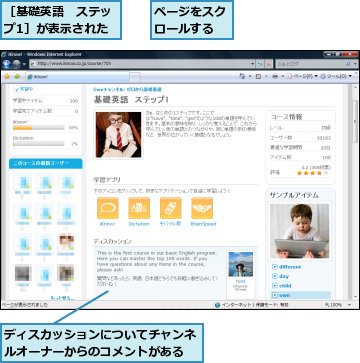Click the Refresh page button

(x=260, y=64)
